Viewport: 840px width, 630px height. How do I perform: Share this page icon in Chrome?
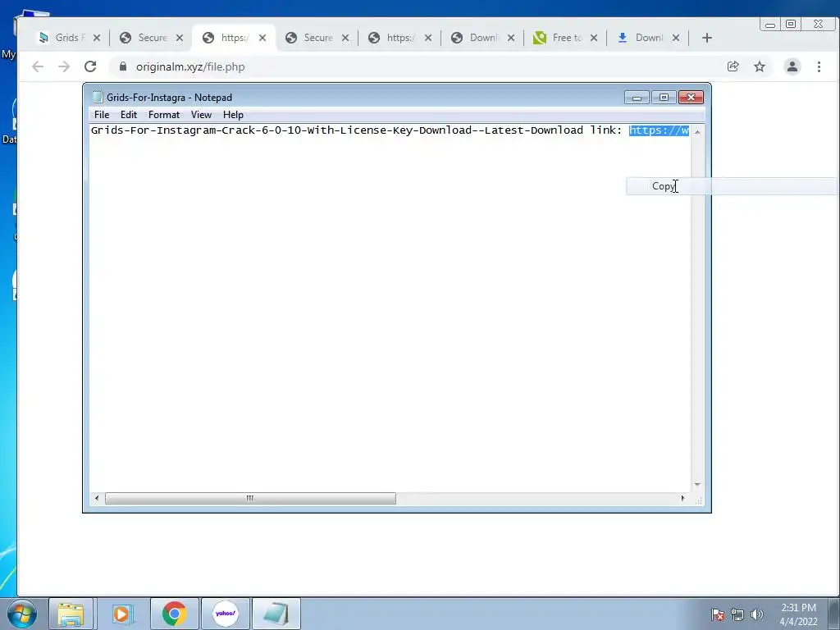pos(733,66)
